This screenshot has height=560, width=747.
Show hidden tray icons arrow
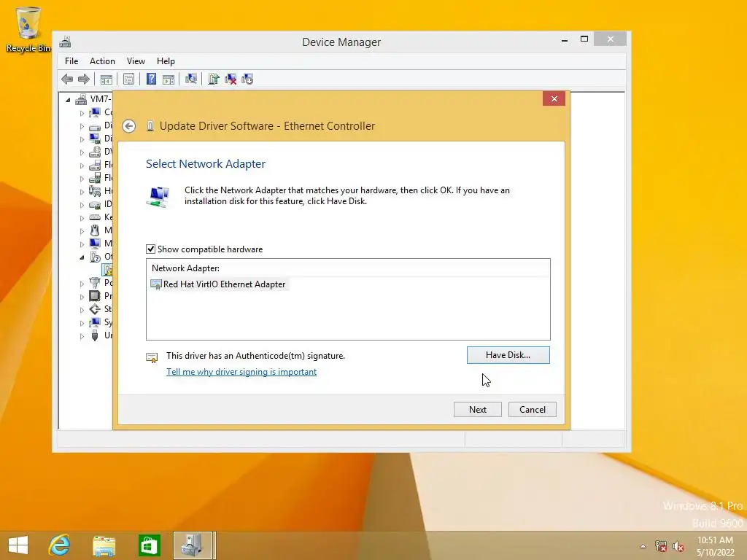click(643, 546)
